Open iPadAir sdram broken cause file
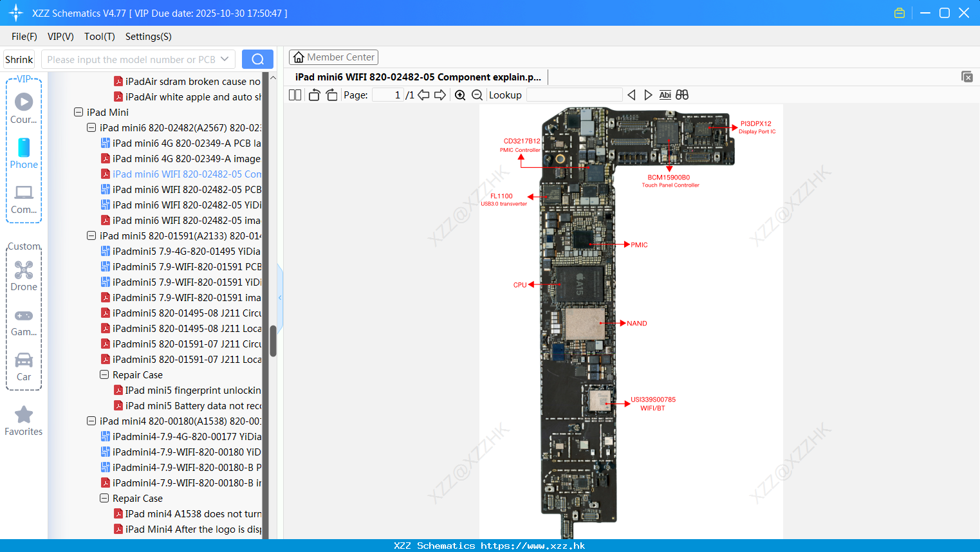980x552 pixels. click(x=187, y=81)
